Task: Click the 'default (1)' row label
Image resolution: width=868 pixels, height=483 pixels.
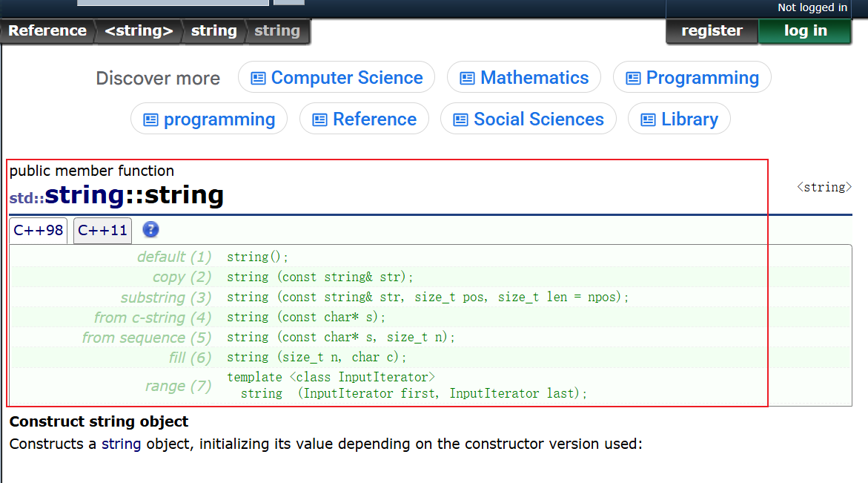Action: (x=174, y=257)
